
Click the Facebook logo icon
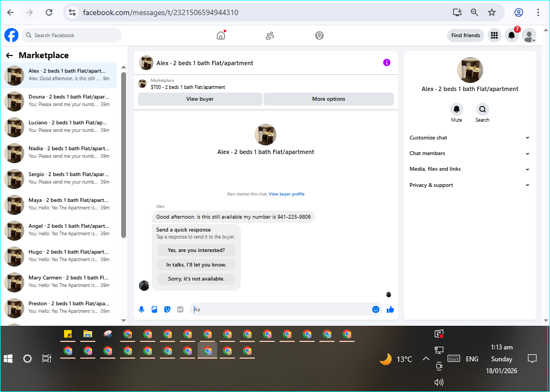tap(11, 36)
